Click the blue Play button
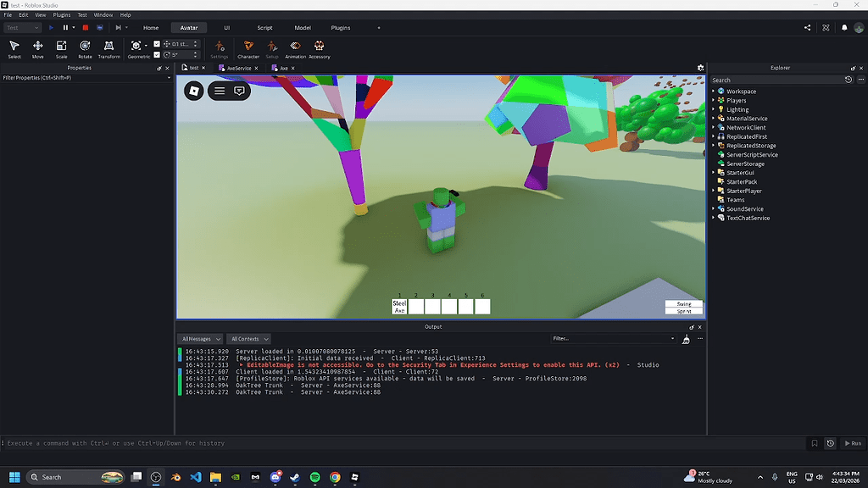 pos(51,28)
